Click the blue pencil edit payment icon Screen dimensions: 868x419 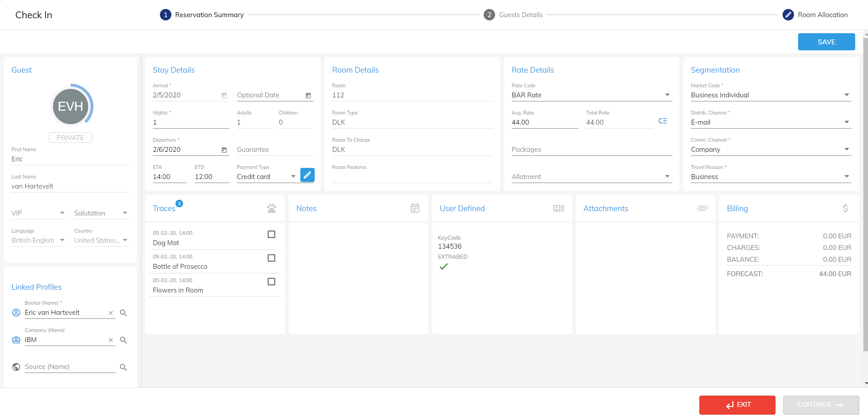coord(307,175)
